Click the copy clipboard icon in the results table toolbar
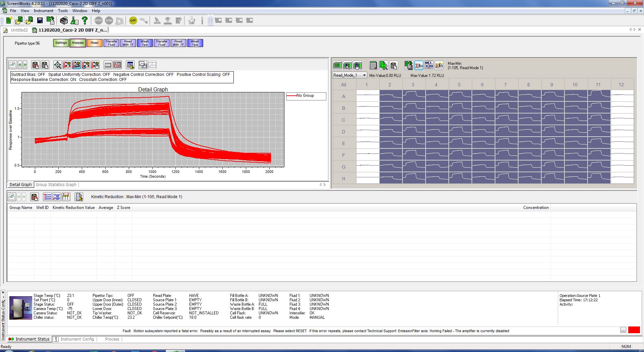This screenshot has height=352, width=644. pyautogui.click(x=35, y=197)
